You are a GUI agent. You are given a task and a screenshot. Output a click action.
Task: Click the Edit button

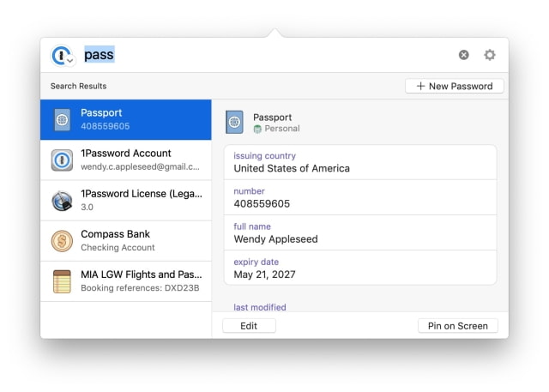tap(249, 326)
